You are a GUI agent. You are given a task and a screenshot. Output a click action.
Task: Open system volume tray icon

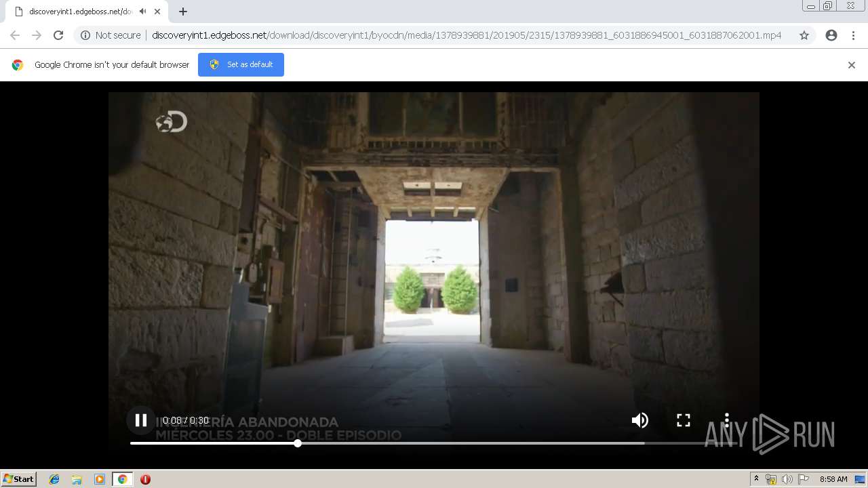coord(787,479)
